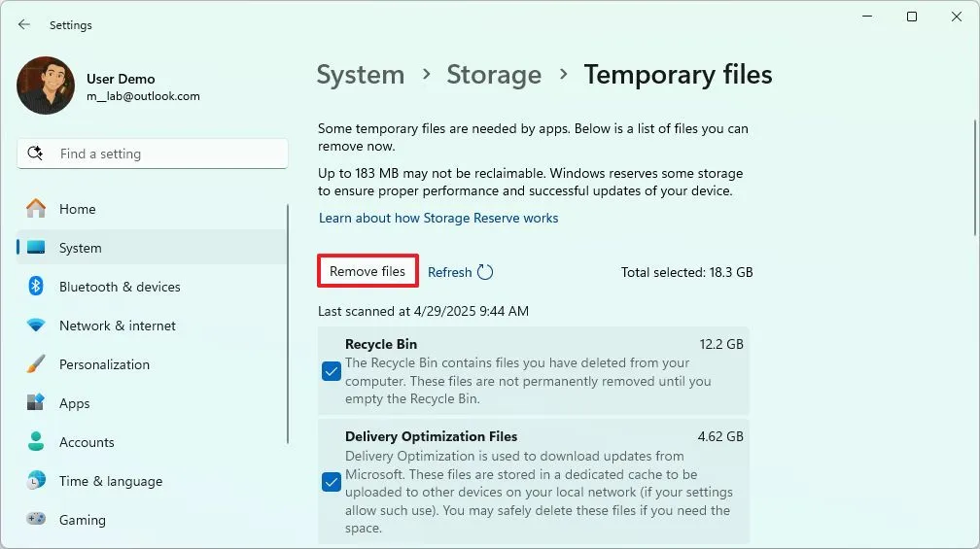The height and width of the screenshot is (549, 980).
Task: Click the Apps icon in the sidebar
Action: [36, 402]
